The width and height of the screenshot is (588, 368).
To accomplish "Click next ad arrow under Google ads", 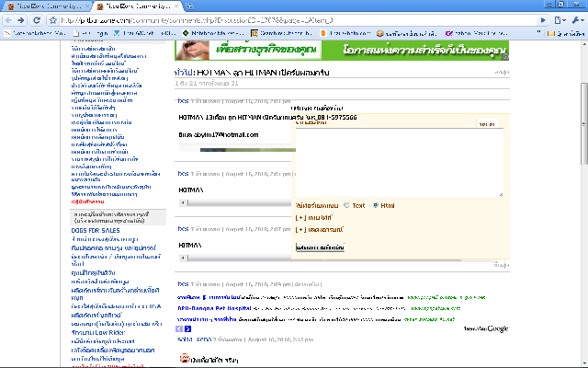I will coord(187,329).
